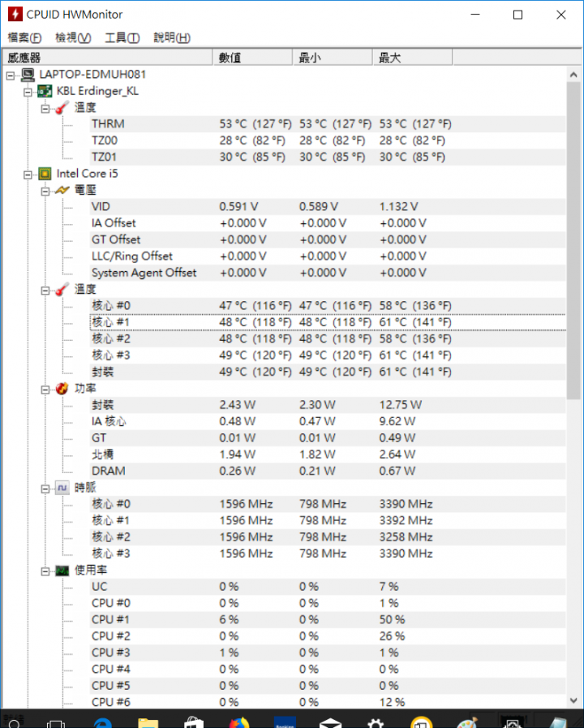Image resolution: width=584 pixels, height=728 pixels.
Task: Select 核心 #2 clock row at 3258 MHz max
Action: click(328, 537)
